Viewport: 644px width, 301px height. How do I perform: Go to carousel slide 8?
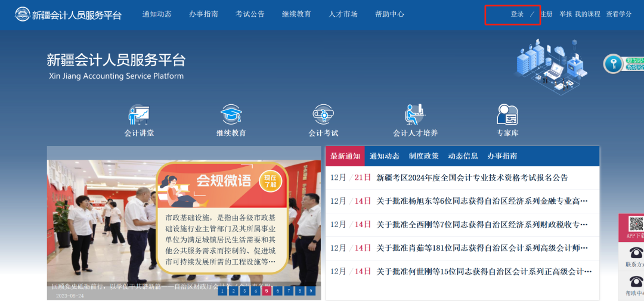(x=300, y=291)
